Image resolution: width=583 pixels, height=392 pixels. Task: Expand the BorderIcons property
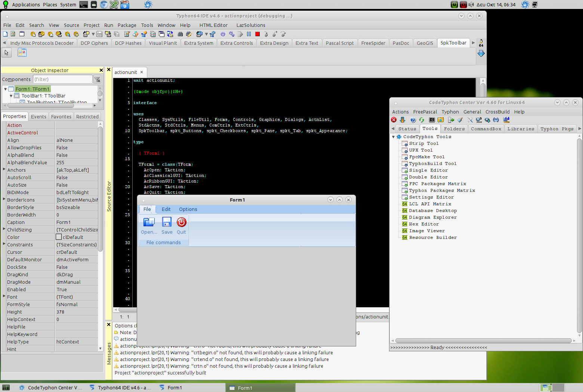4,199
